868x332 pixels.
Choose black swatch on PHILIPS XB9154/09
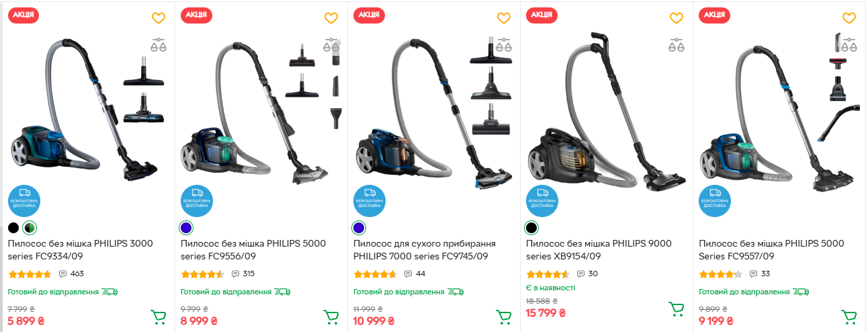531,228
